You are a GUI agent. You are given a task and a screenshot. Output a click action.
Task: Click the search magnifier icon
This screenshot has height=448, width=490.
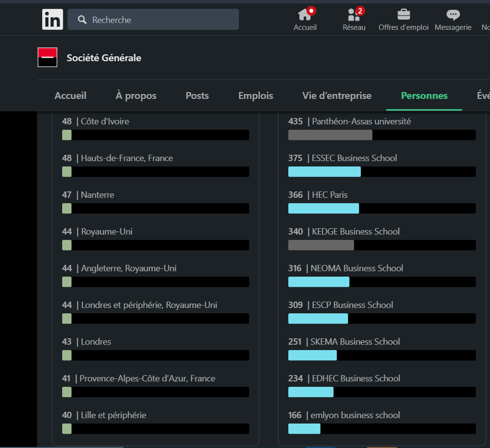[82, 20]
